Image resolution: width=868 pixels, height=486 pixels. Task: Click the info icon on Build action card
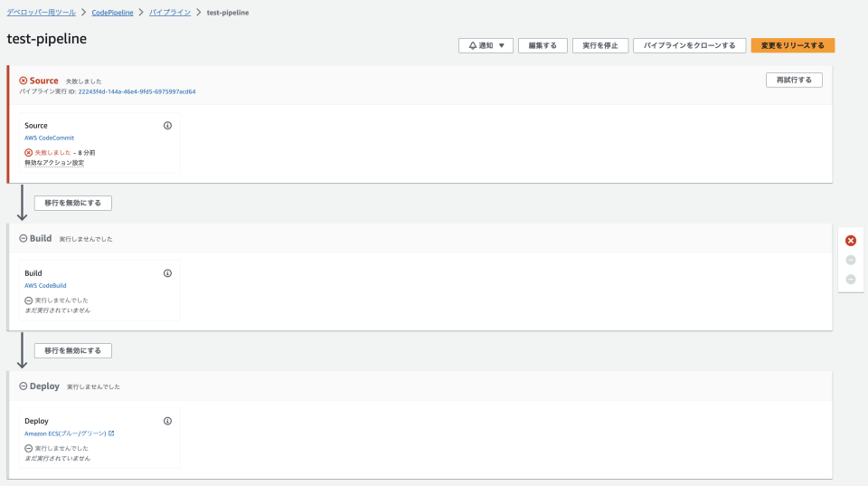click(167, 273)
